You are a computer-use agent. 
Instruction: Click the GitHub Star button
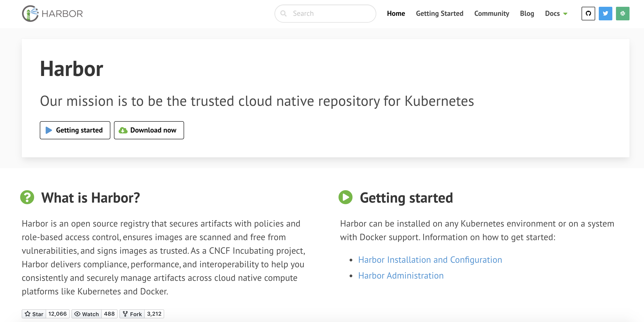click(34, 314)
